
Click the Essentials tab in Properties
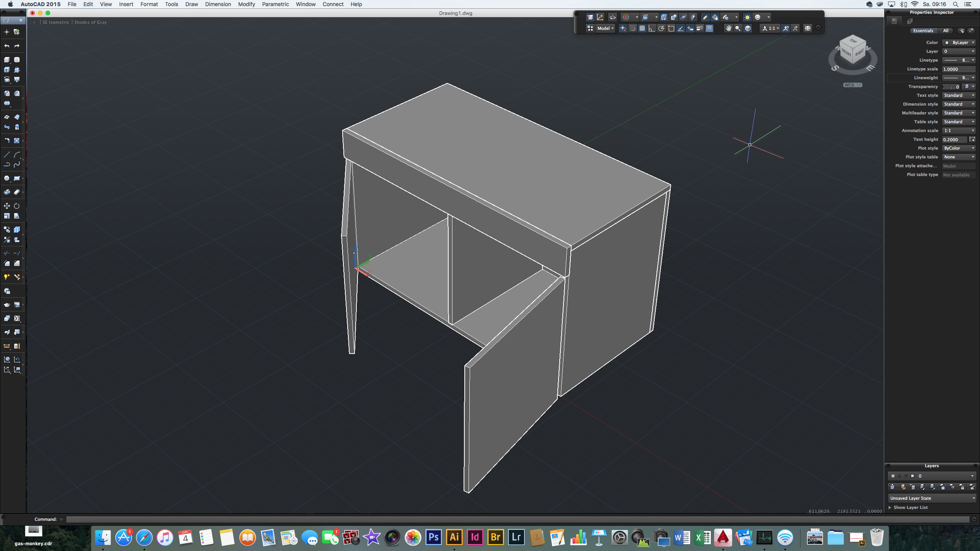point(923,30)
